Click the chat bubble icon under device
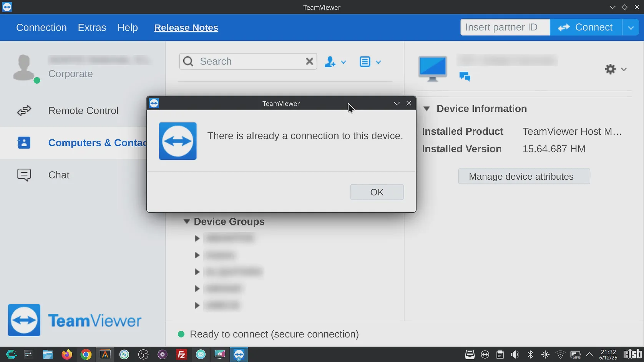The height and width of the screenshot is (362, 644). [465, 76]
